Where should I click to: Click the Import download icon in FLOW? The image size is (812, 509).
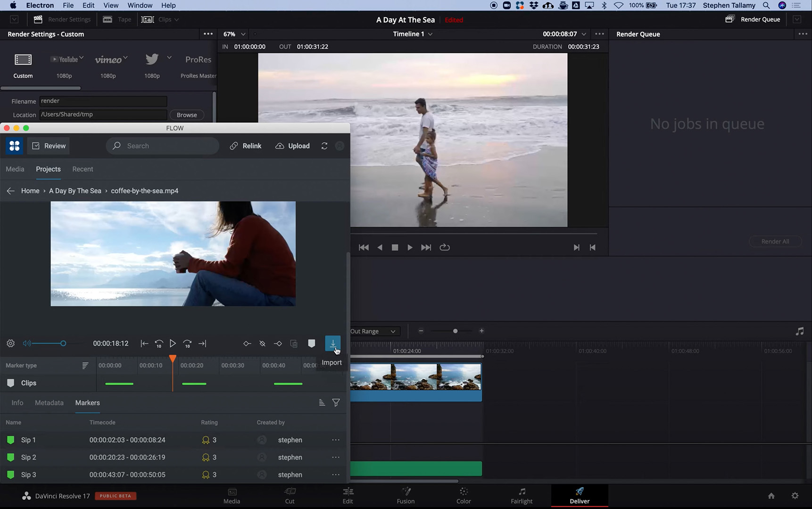coord(332,343)
